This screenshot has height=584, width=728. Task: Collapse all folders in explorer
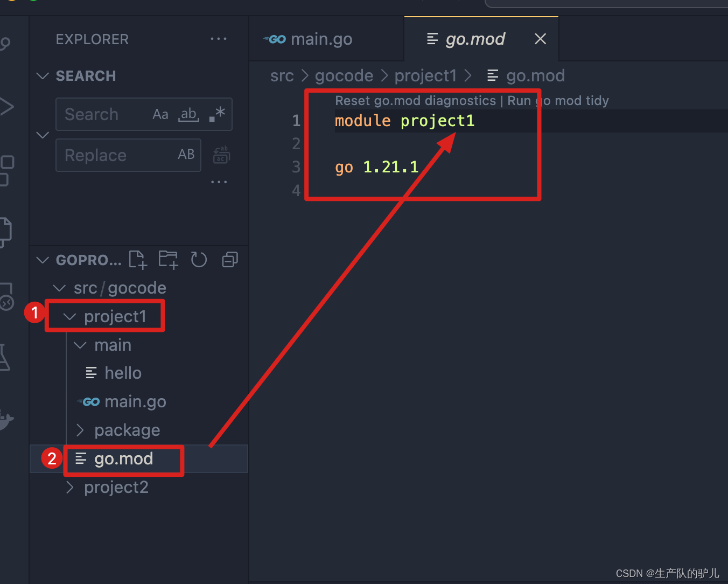tap(230, 260)
